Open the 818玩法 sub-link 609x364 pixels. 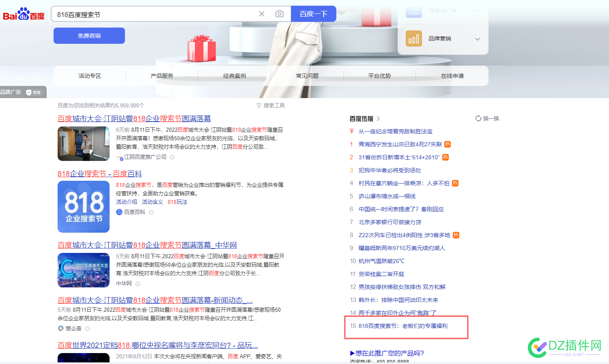(x=177, y=202)
